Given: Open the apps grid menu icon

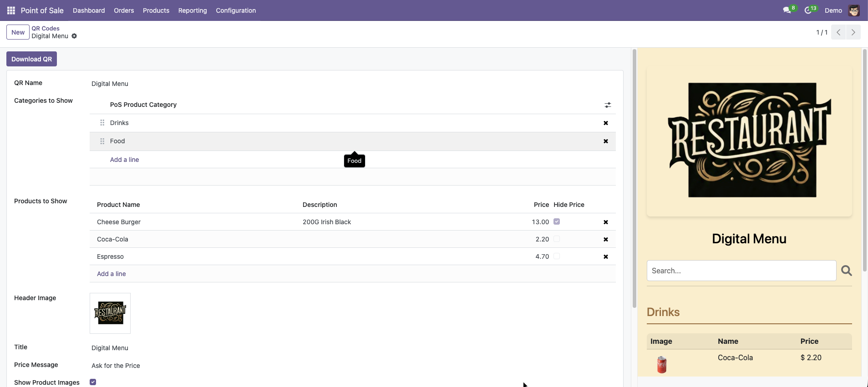Looking at the screenshot, I should [11, 10].
